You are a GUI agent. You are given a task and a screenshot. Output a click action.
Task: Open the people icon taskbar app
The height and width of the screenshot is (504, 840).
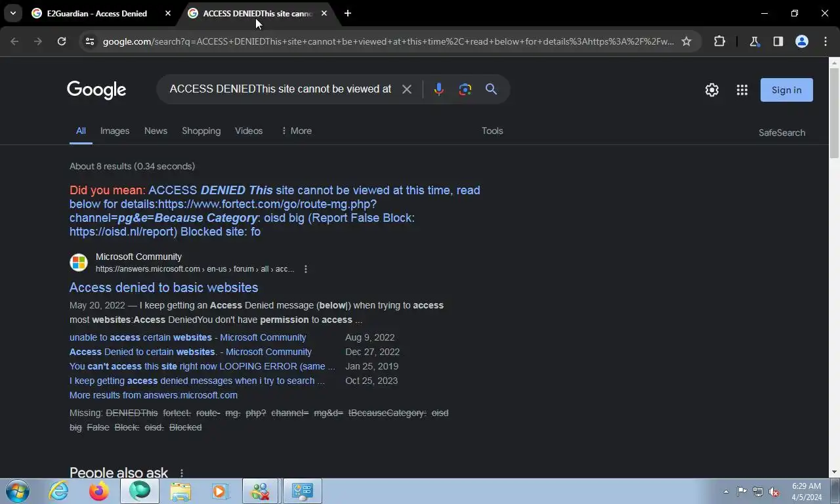click(x=261, y=491)
